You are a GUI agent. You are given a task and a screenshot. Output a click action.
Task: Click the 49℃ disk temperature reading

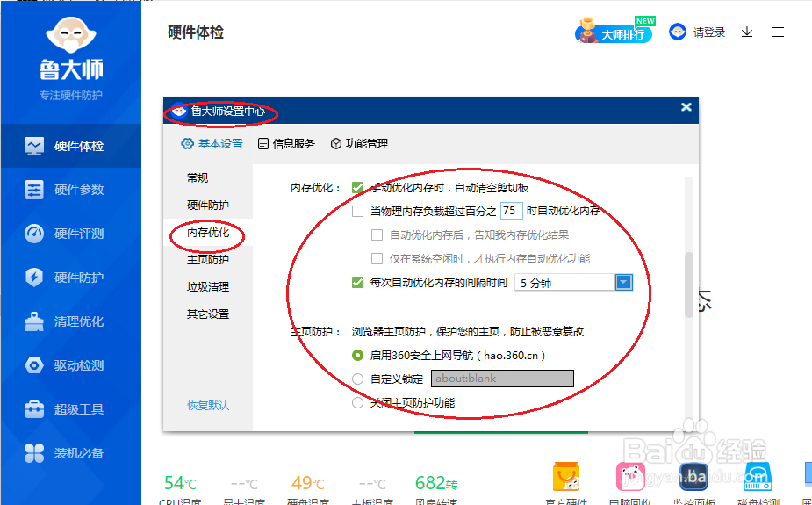click(x=307, y=483)
